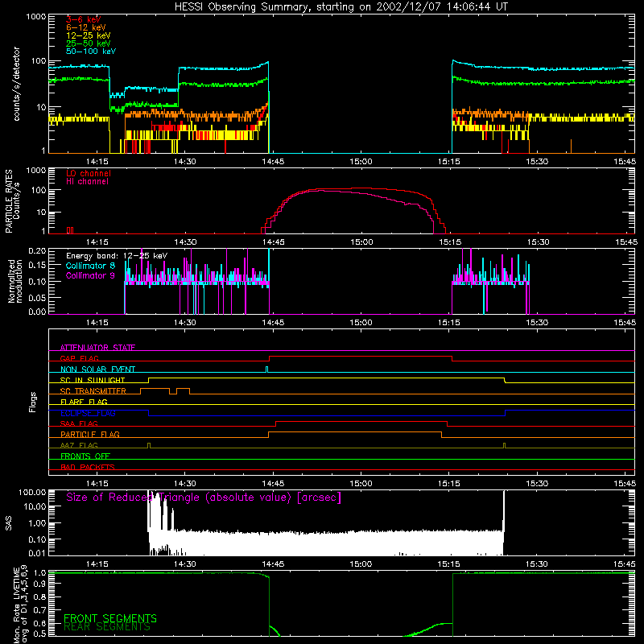Screen dimensions: 644x644
Task: Click the SAS axis label
Action: pyautogui.click(x=9, y=523)
